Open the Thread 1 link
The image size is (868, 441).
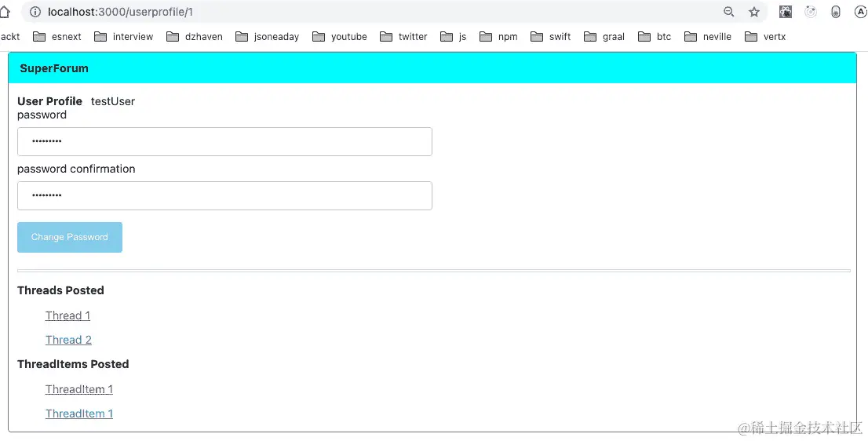click(67, 315)
